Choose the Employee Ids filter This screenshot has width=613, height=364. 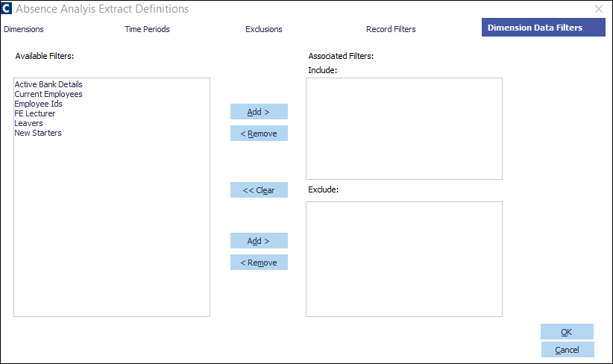38,104
